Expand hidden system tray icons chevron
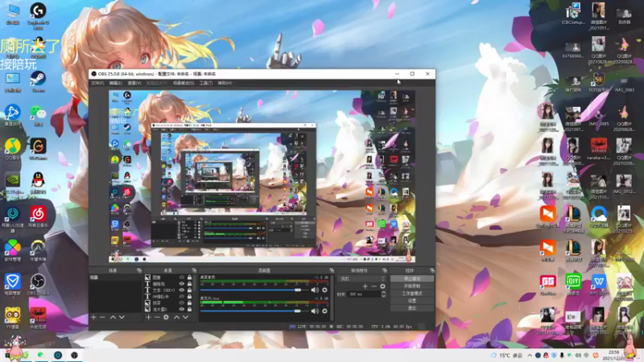Image resolution: width=644 pixels, height=362 pixels. [530, 356]
